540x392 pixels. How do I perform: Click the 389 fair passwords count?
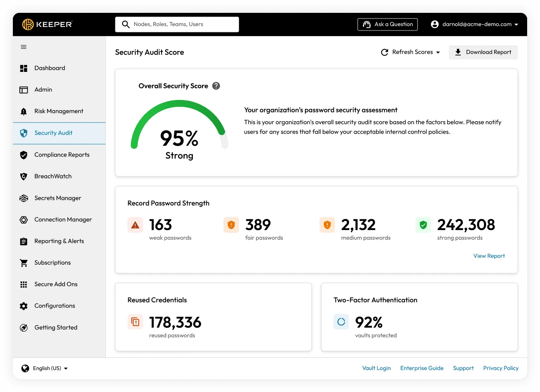[258, 225]
